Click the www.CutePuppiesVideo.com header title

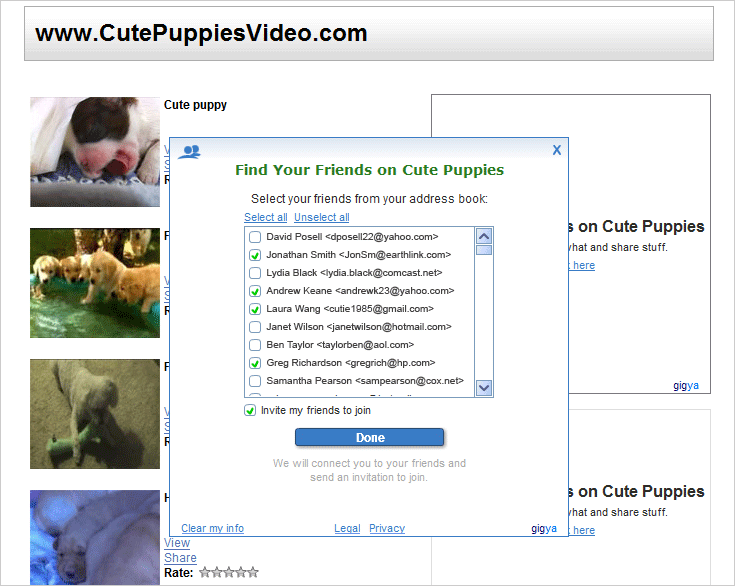(x=201, y=33)
